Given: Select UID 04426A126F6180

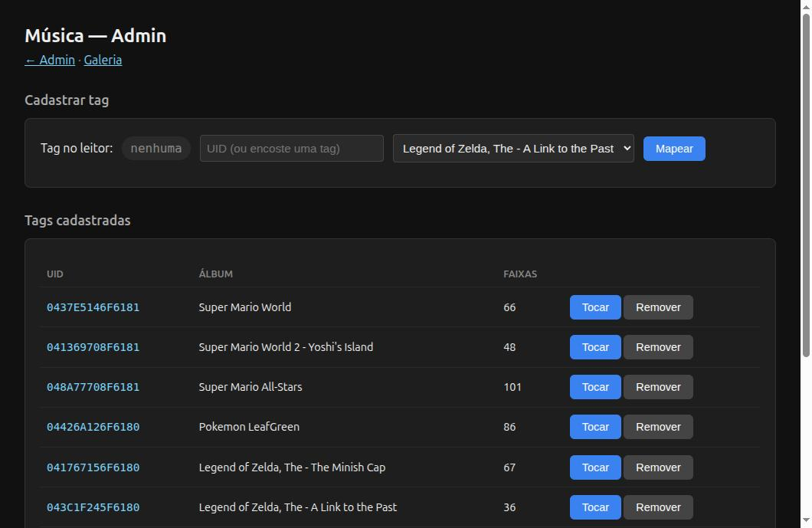Looking at the screenshot, I should tap(93, 427).
